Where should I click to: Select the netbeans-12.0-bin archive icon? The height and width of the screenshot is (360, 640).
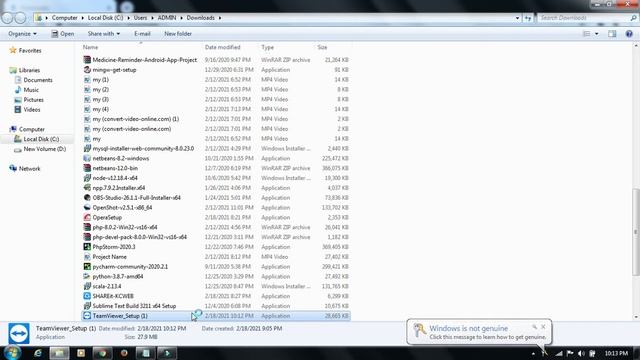87,168
